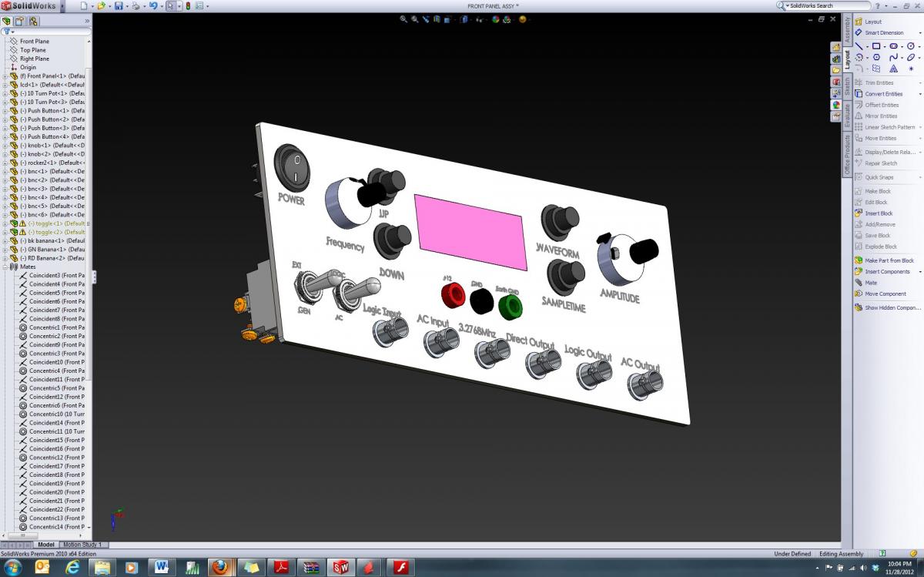
Task: Click the Rebuild traffic light icon
Action: (187, 6)
